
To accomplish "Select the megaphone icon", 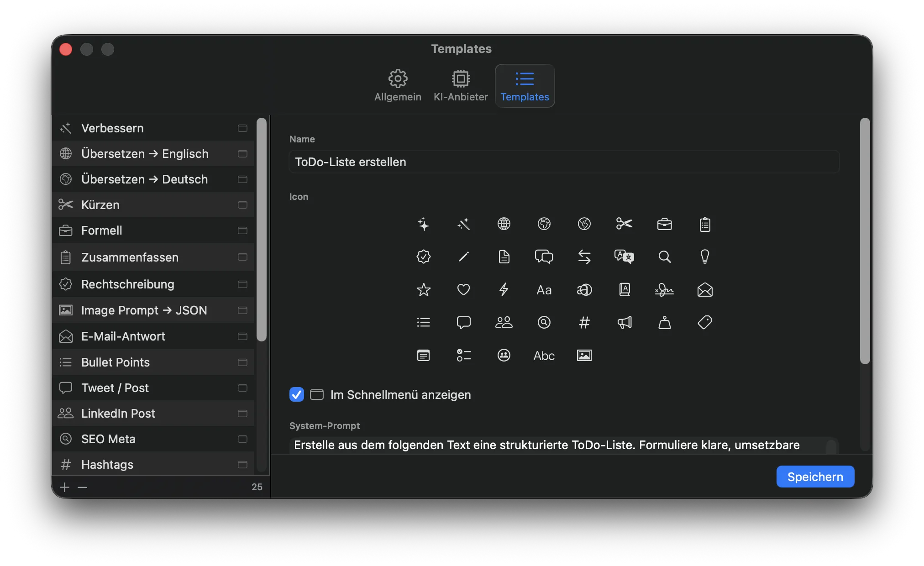I will [625, 322].
